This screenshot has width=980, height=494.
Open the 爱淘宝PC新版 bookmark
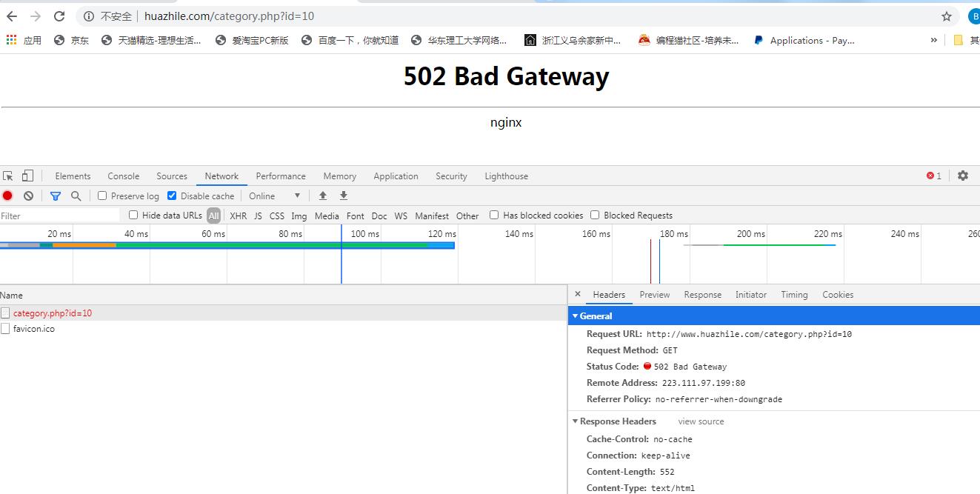[252, 40]
